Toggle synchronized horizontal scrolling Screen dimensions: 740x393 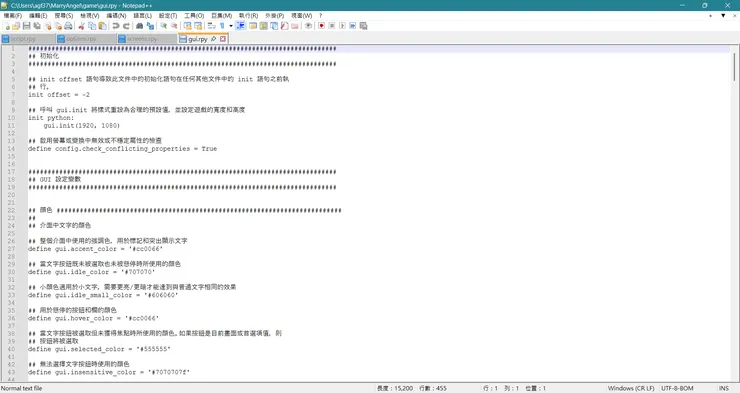pos(198,26)
